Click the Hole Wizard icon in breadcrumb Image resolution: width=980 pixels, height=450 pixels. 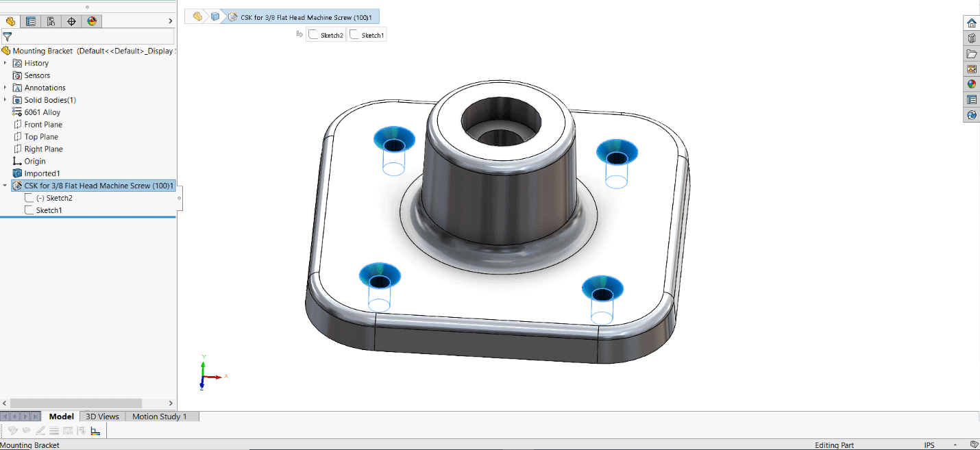tap(233, 16)
